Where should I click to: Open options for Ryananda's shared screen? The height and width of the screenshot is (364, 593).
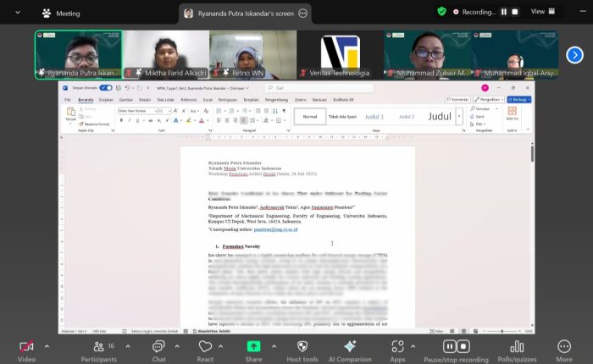point(302,14)
